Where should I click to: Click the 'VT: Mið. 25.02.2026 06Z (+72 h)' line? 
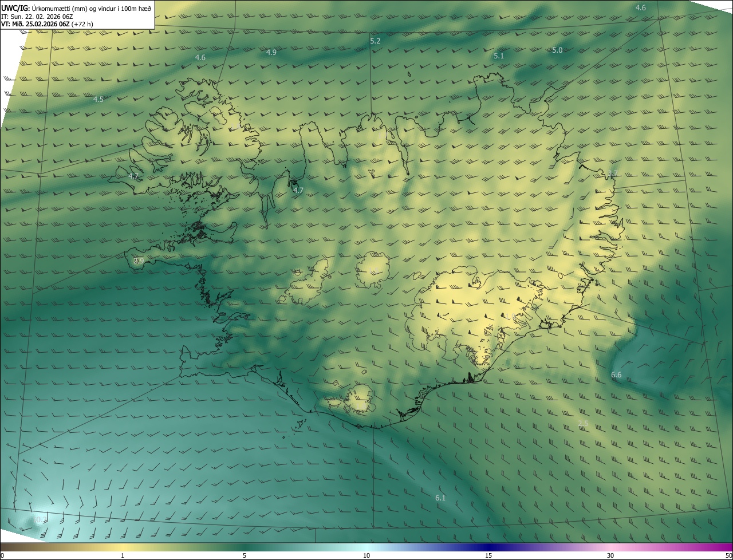click(x=47, y=24)
